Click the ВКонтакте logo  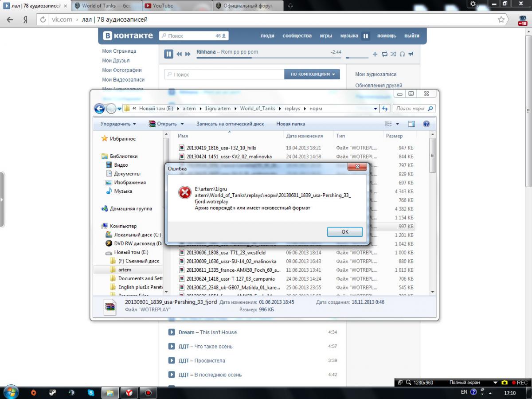point(128,36)
